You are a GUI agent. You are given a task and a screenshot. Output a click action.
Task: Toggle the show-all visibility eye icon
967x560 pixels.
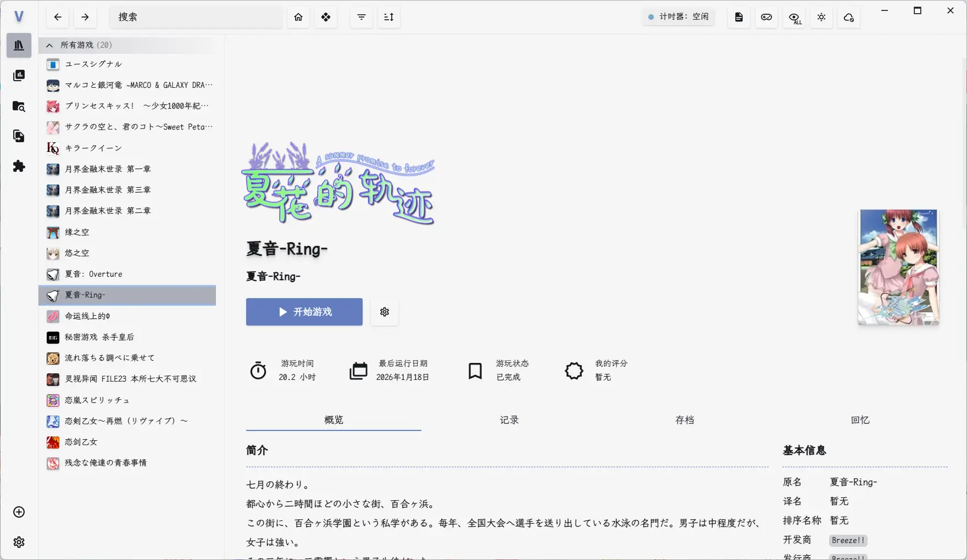coord(794,18)
